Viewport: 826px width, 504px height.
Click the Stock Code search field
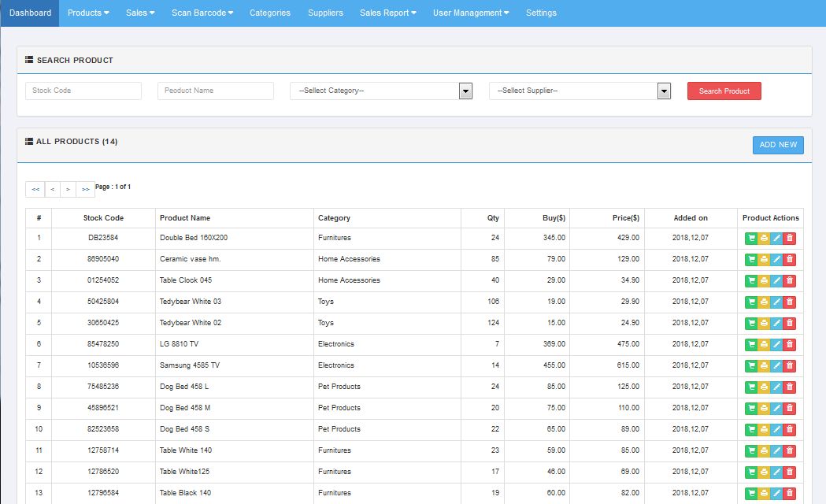tap(83, 91)
